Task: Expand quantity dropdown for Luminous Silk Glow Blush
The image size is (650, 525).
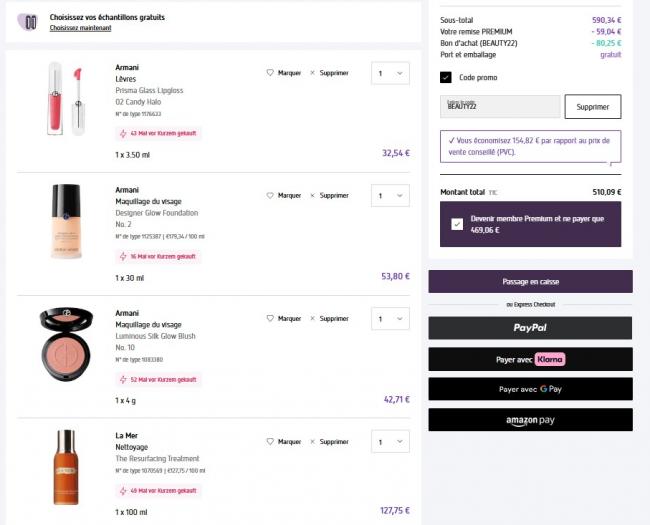Action: [390, 318]
